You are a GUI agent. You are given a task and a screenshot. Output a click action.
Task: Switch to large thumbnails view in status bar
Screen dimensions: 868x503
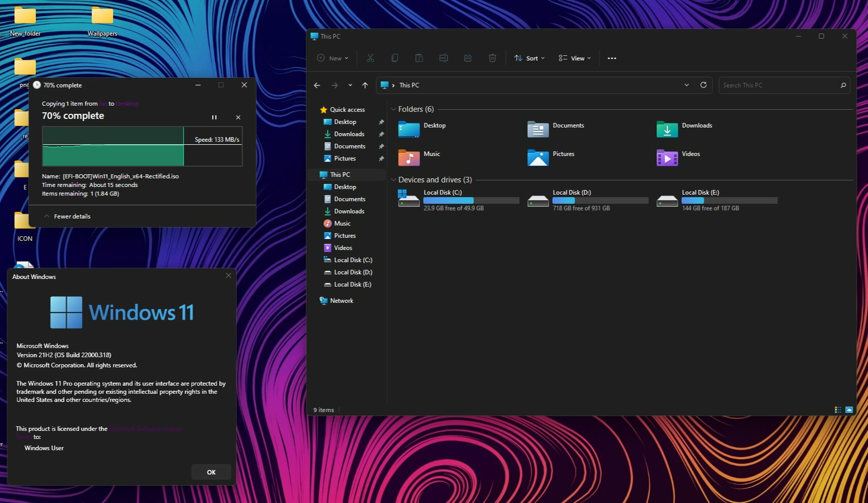pyautogui.click(x=849, y=410)
